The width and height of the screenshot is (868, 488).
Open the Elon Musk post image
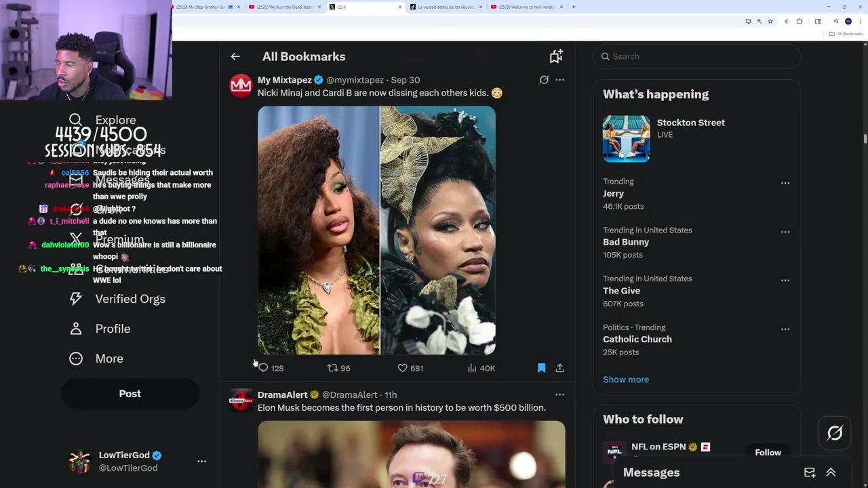[411, 454]
